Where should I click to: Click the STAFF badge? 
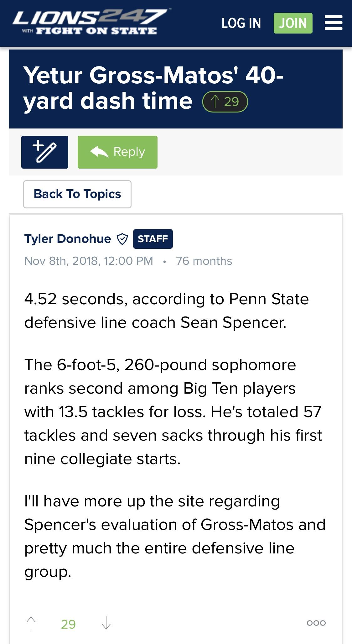(153, 239)
